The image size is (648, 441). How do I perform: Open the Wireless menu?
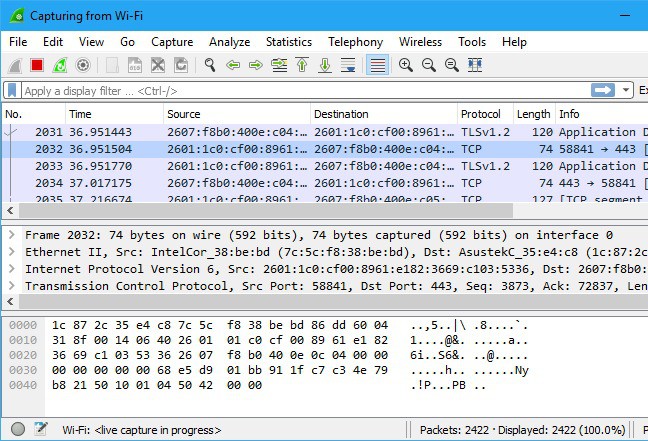pyautogui.click(x=420, y=42)
